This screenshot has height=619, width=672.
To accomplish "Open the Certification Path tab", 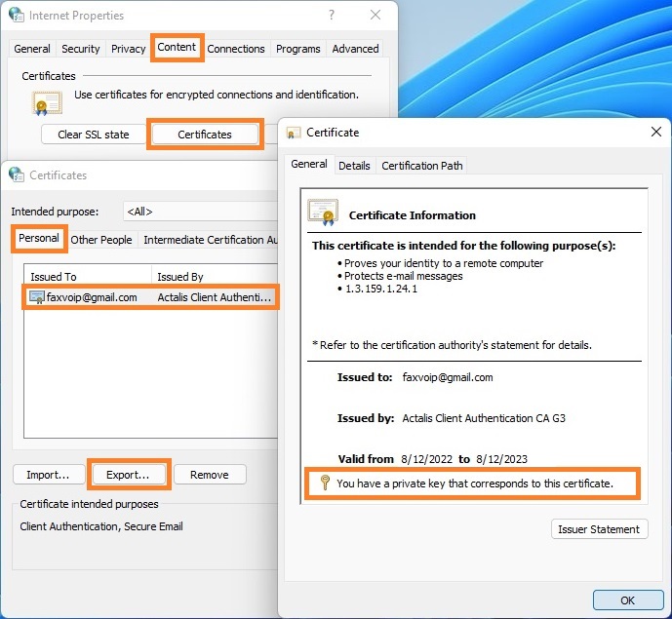I will point(422,166).
